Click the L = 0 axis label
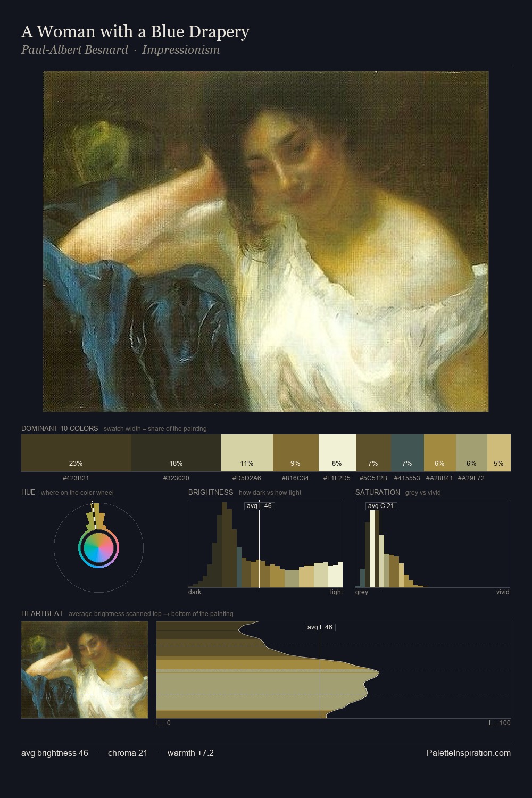 click(163, 722)
